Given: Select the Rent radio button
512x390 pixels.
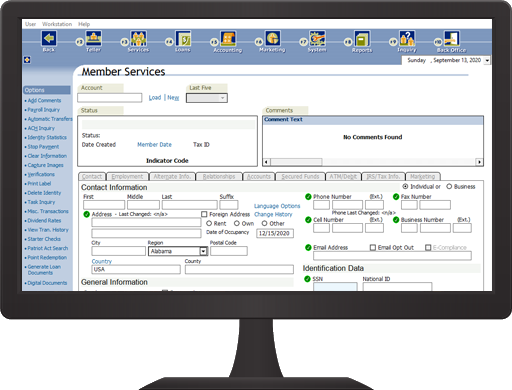Looking at the screenshot, I should 209,223.
